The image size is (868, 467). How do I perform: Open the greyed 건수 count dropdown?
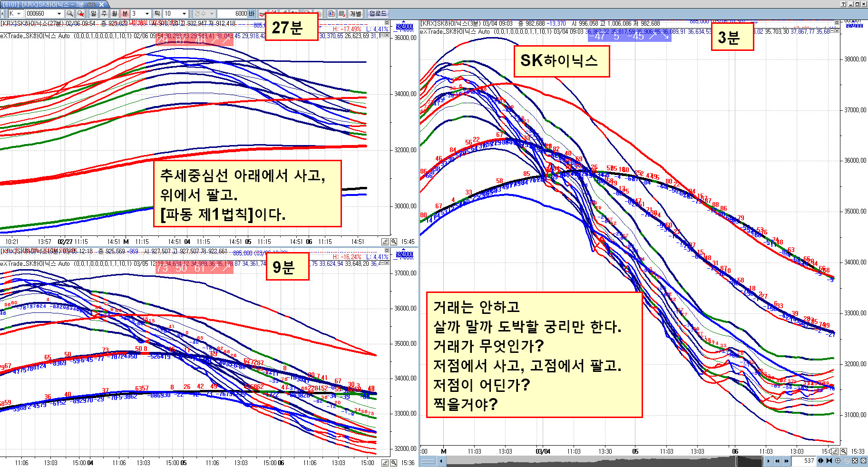click(212, 13)
